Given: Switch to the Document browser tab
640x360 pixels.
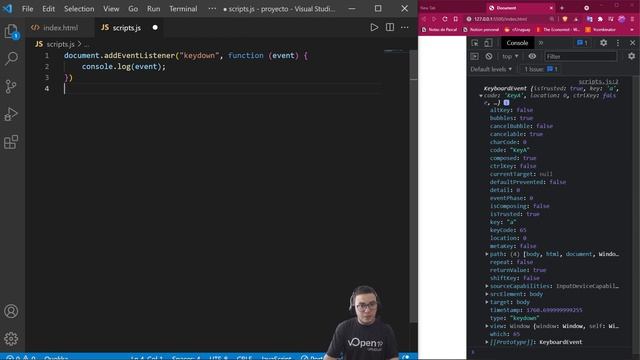Looking at the screenshot, I should point(520,8).
